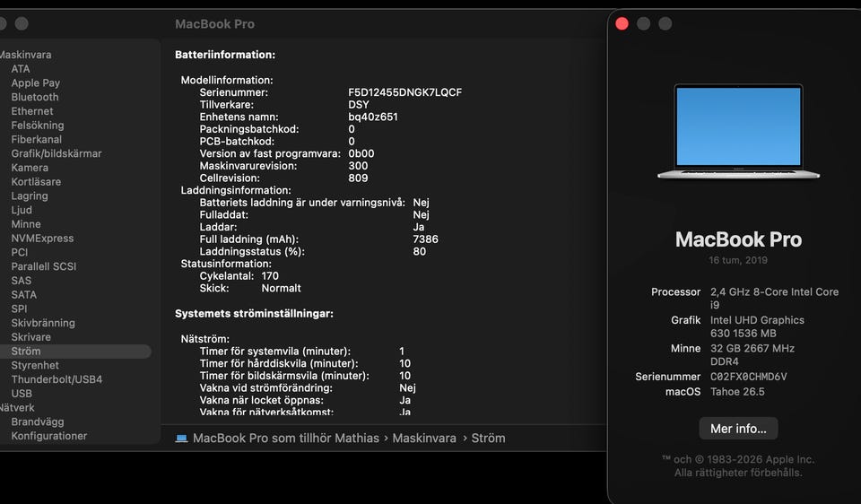Click Systemets ströminställningar heading
The width and height of the screenshot is (861, 504).
(254, 314)
